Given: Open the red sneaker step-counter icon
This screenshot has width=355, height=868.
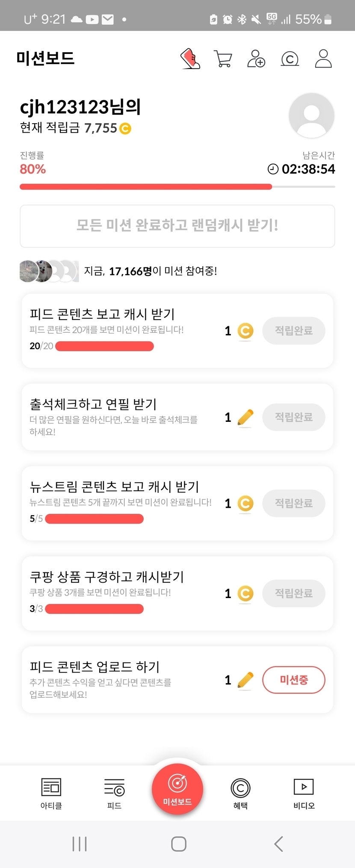Looking at the screenshot, I should pyautogui.click(x=190, y=59).
